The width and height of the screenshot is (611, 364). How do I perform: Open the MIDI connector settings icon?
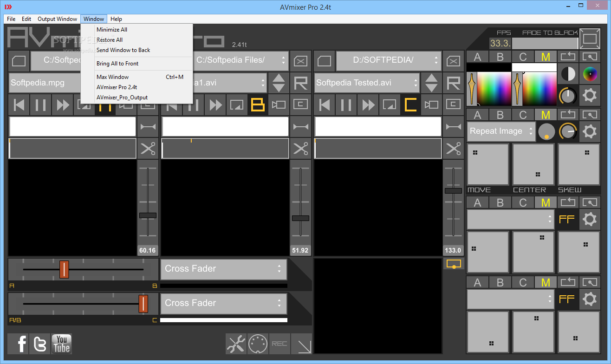258,344
